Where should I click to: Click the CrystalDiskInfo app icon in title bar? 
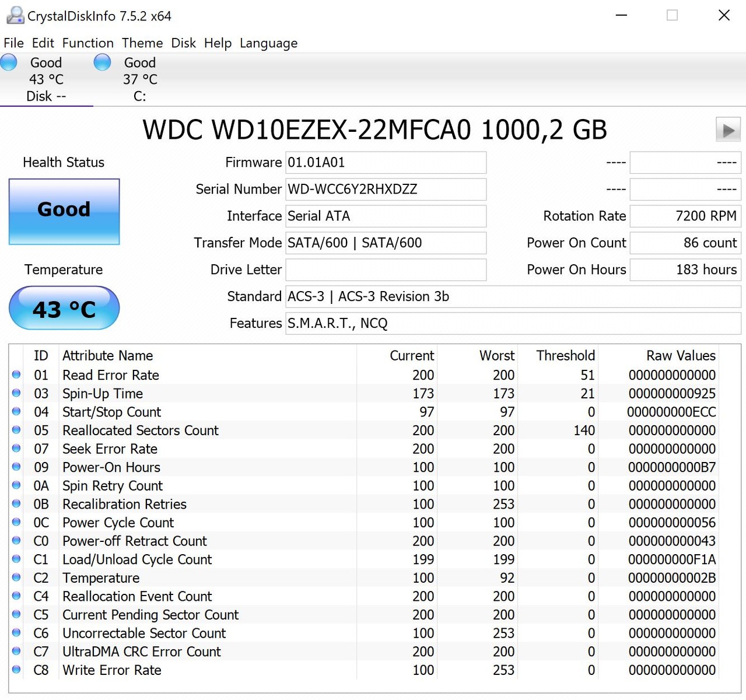click(x=15, y=15)
